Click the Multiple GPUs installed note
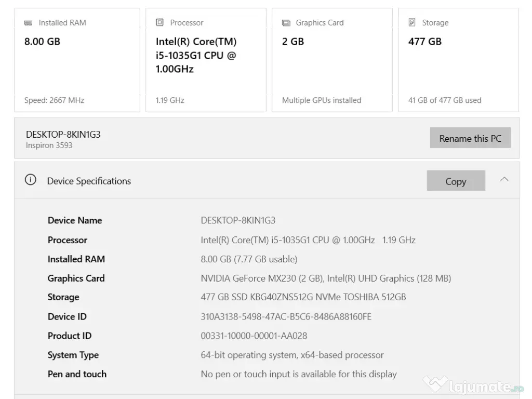The height and width of the screenshot is (399, 532). point(321,100)
